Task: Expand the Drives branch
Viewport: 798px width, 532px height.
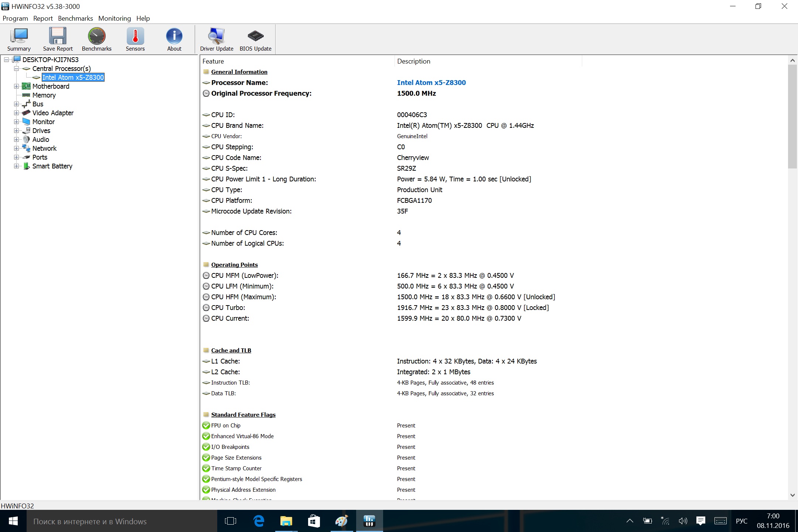Action: (x=16, y=130)
